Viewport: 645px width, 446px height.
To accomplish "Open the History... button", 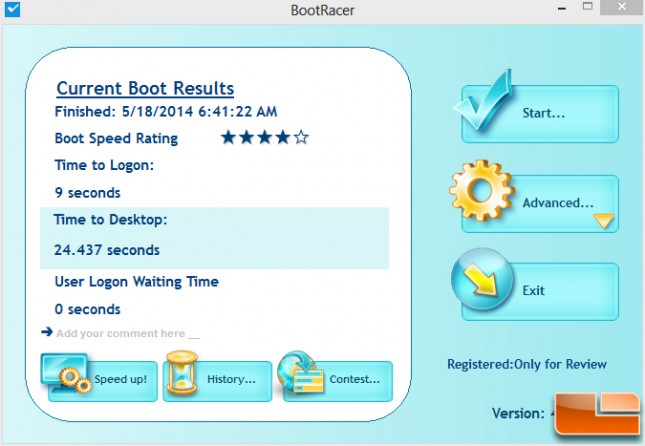I will (x=217, y=381).
